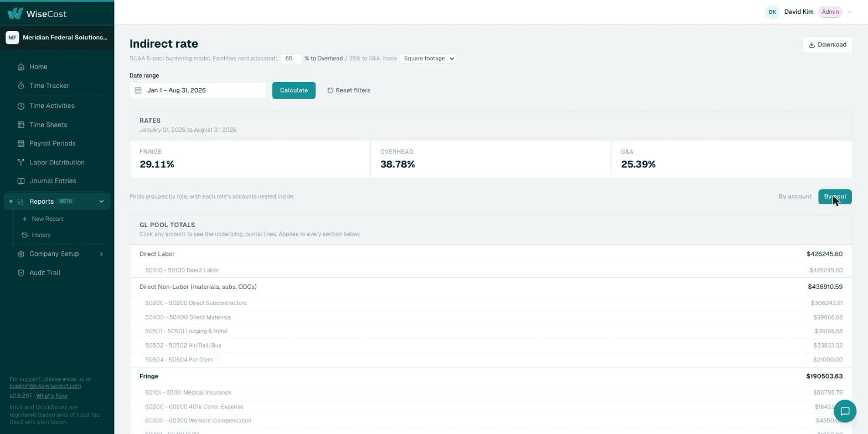868x434 pixels.
Task: Open Home from the sidebar icon
Action: [21, 67]
